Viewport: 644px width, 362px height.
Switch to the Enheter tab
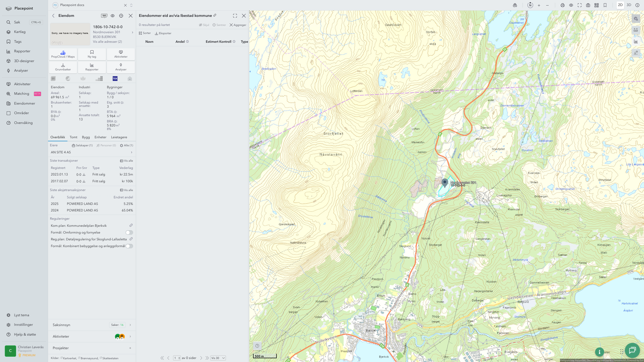coord(100,137)
